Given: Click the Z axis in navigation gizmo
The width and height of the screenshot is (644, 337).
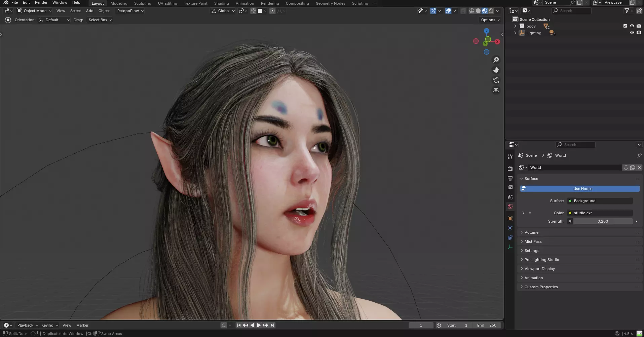Looking at the screenshot, I should [487, 31].
